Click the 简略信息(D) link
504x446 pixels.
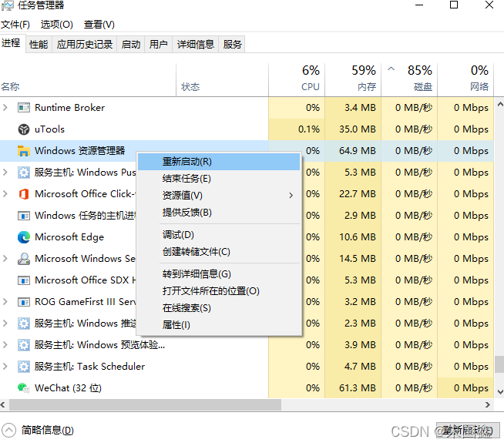tap(48, 431)
